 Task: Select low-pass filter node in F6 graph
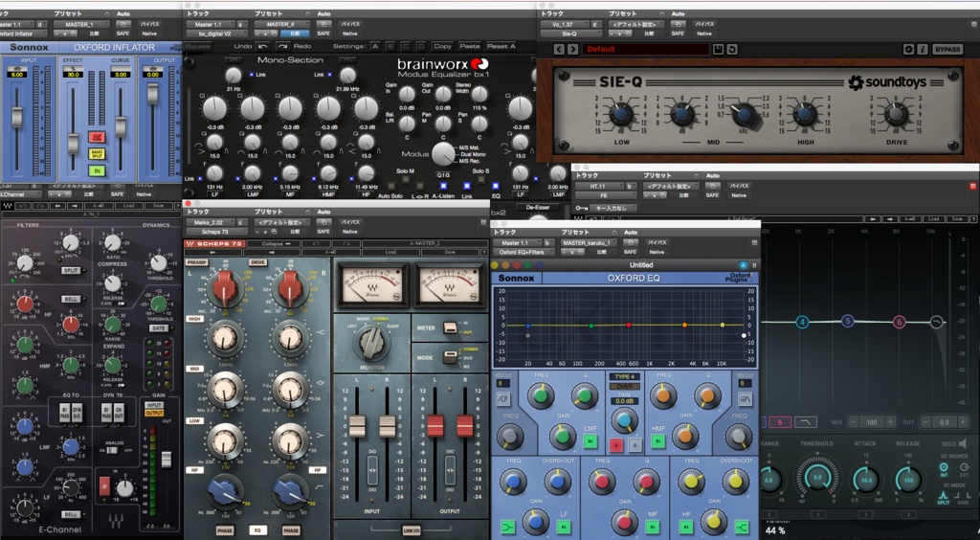(x=936, y=322)
